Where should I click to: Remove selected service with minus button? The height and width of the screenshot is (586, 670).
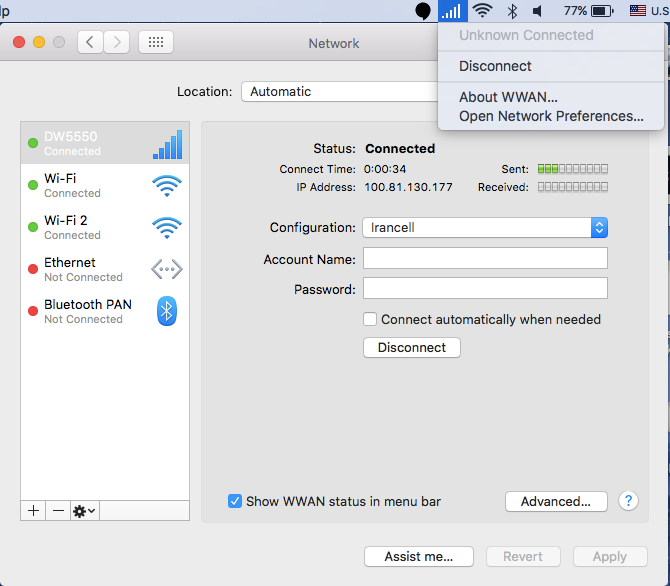(58, 510)
